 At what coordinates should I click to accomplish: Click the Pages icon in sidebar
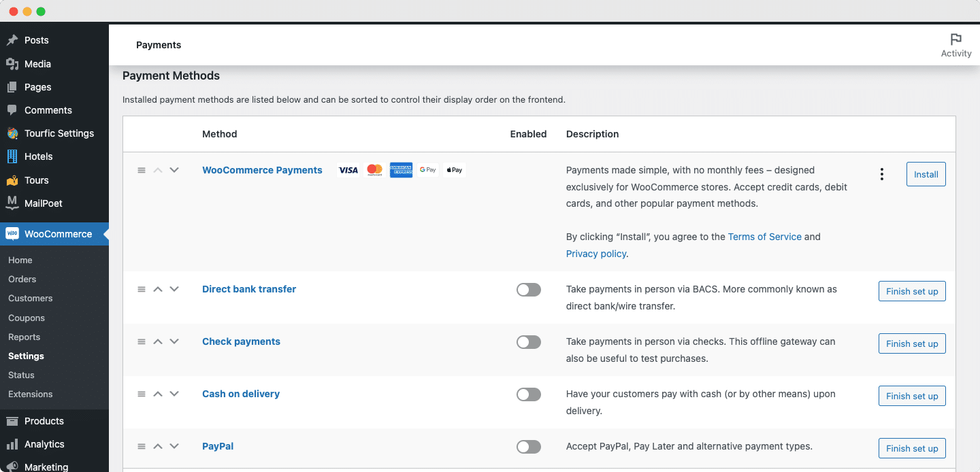tap(12, 87)
